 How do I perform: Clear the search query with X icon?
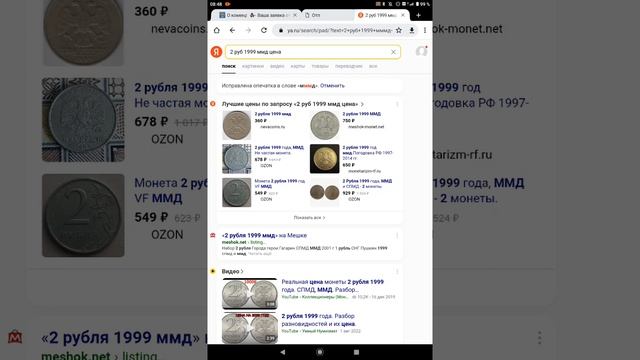point(393,52)
